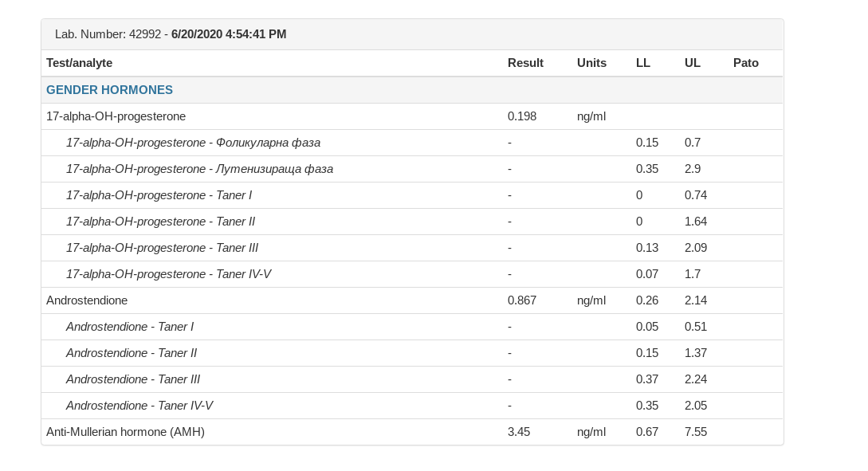Click the 0.198 result value
Viewport: 868px width, 471px height.
tap(522, 116)
